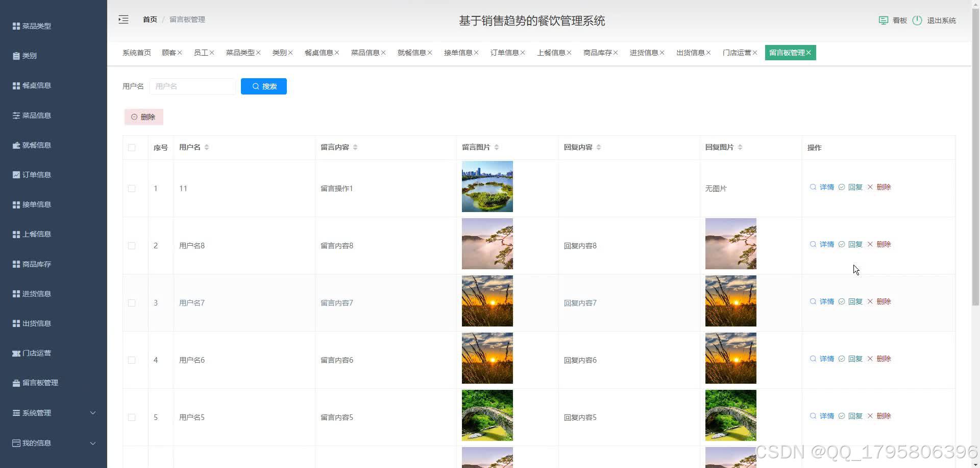Screen dimensions: 980x468
Task: Open 详情 for row 用户名8
Action: tap(822, 244)
